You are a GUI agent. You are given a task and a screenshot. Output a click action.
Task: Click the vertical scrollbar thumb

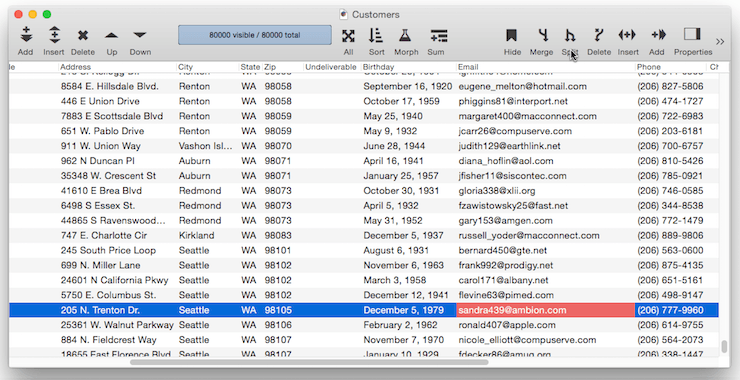(725, 346)
